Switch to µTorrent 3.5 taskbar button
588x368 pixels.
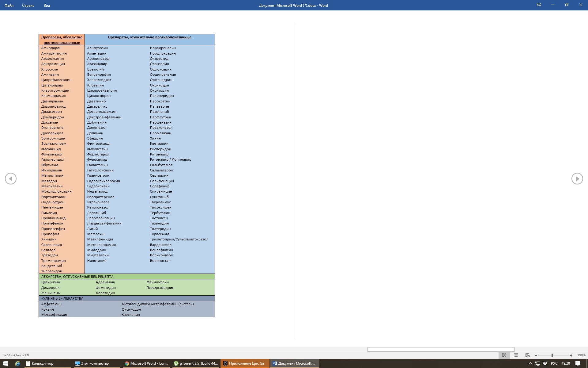pyautogui.click(x=196, y=363)
